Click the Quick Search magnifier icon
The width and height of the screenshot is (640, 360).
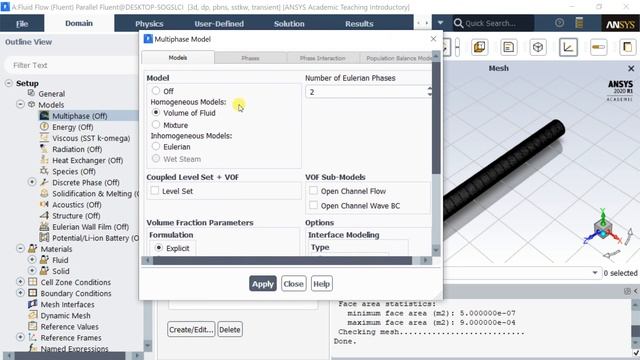[458, 23]
